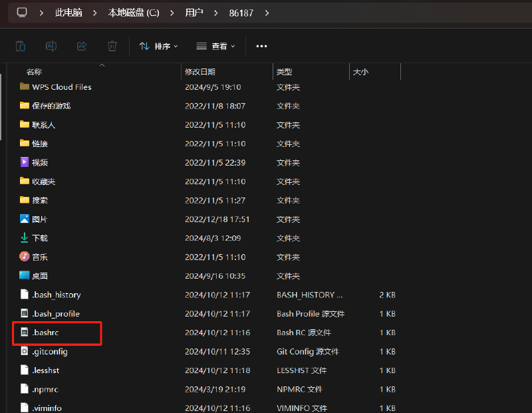
Task: Select the 保存的游戏 folder icon
Action: click(x=25, y=106)
